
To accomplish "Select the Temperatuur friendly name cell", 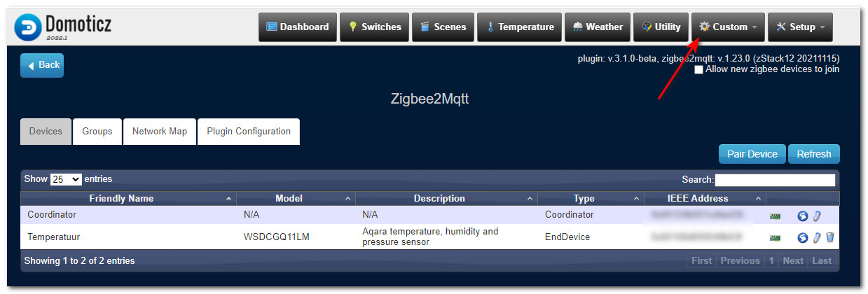I will tap(54, 237).
